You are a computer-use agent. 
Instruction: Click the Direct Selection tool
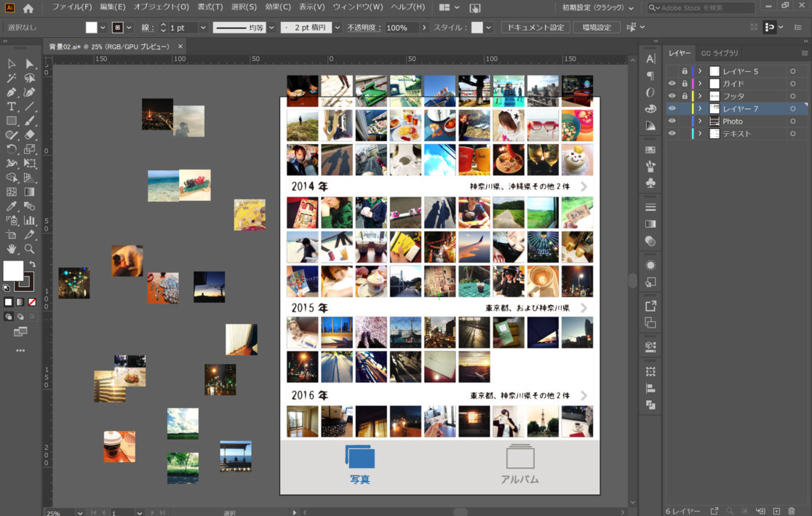29,64
